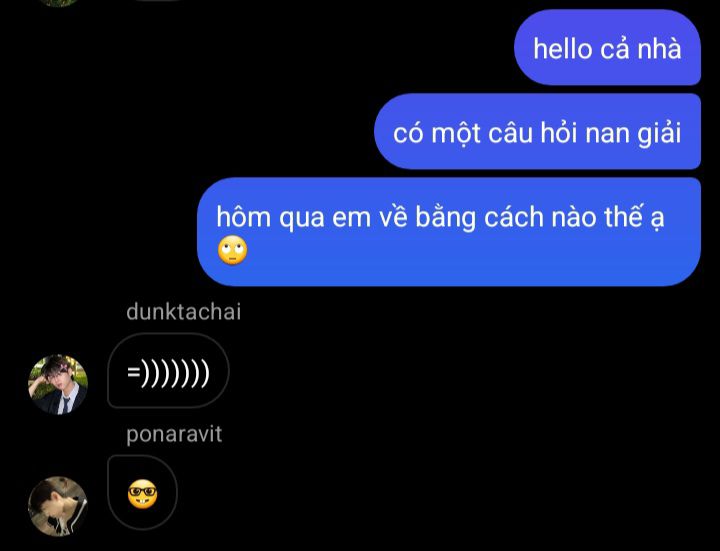Tap ponaravit's emoji reply bubble outline
The image size is (720, 551).
(x=142, y=492)
